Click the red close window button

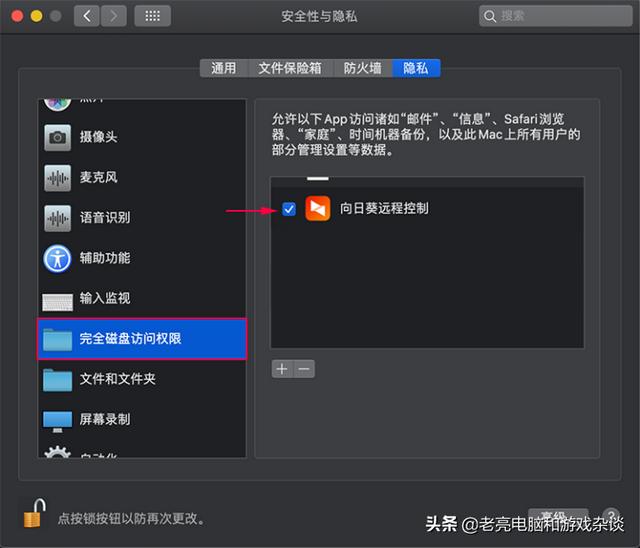17,16
